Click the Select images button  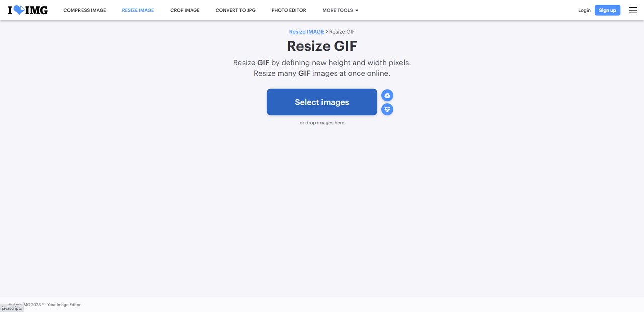point(322,102)
